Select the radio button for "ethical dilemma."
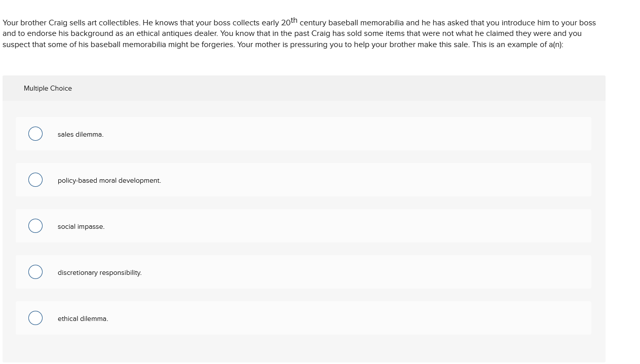Viewport: 640px width, 364px height. tap(35, 318)
